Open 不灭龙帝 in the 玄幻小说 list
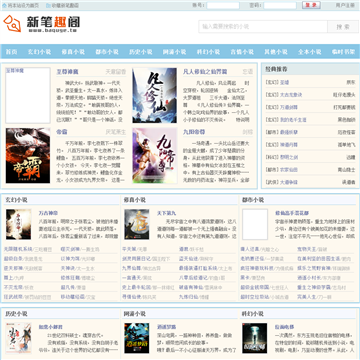Image resolution: width=360 pixels, height=360 pixels. pos(13,287)
